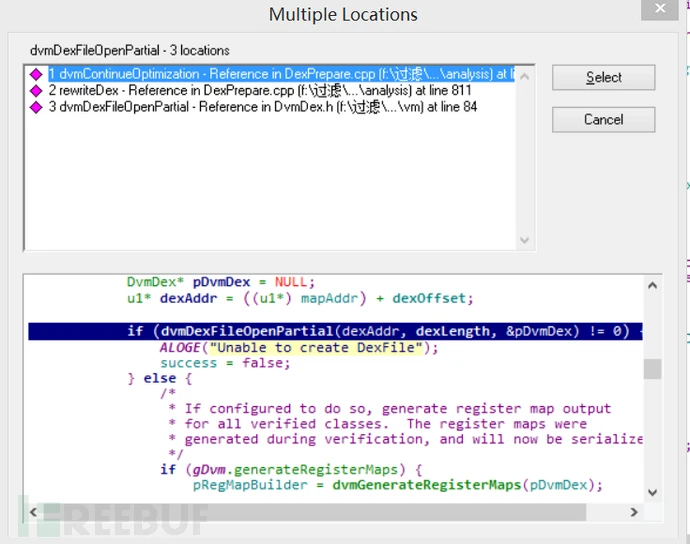
Task: Click the ALOGE "Unable to create DexFile" line
Action: coord(299,348)
